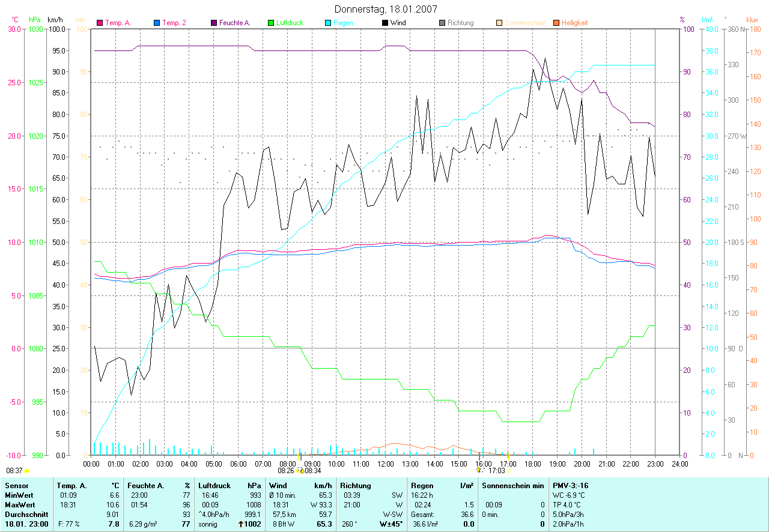Click the PMV-3:-16 header

[572, 485]
